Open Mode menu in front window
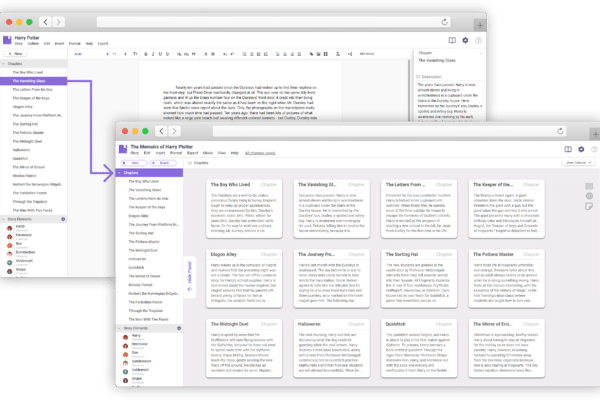600x400 pixels. coord(208,153)
